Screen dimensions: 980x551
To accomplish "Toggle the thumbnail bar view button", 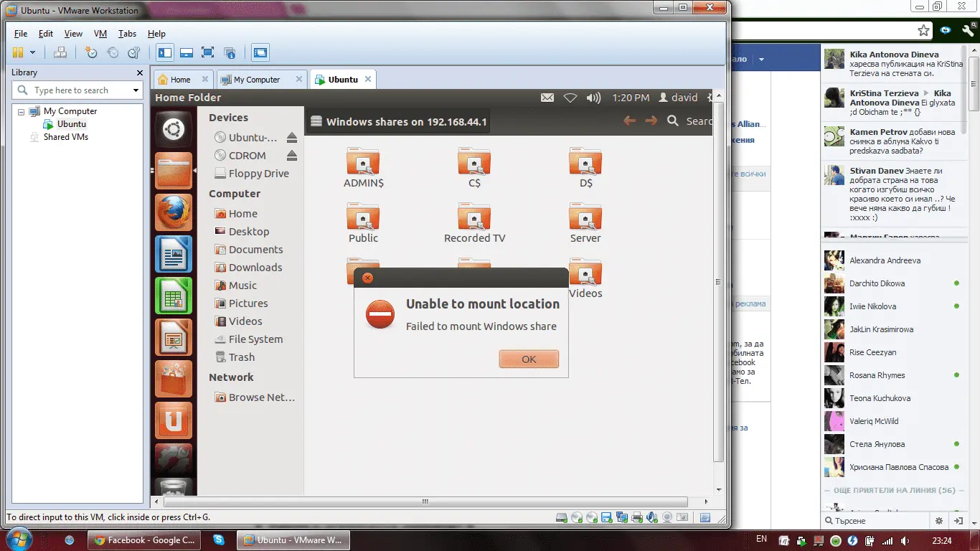I will (x=187, y=52).
